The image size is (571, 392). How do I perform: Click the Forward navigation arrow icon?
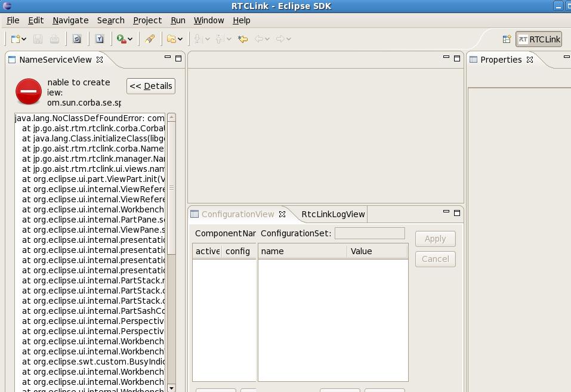click(280, 39)
